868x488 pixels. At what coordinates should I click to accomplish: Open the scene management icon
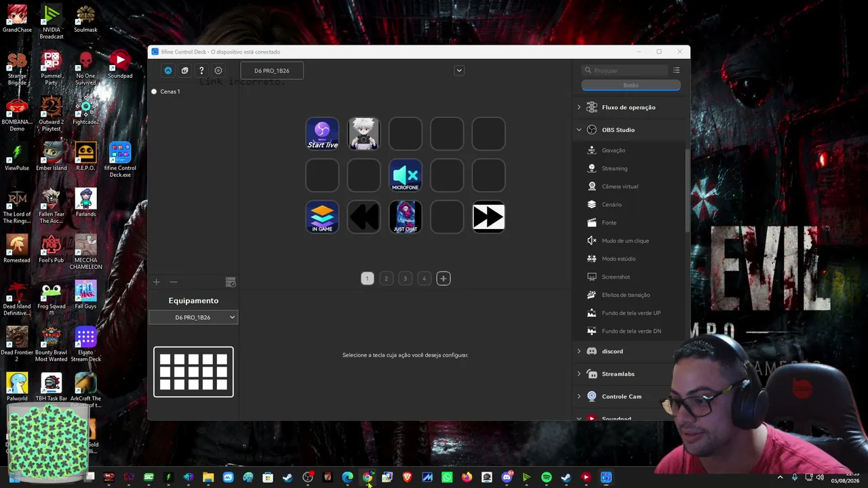point(231,282)
